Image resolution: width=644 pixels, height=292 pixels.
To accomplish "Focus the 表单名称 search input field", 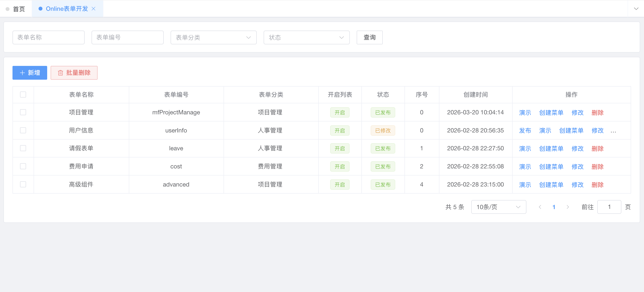I will tap(48, 37).
